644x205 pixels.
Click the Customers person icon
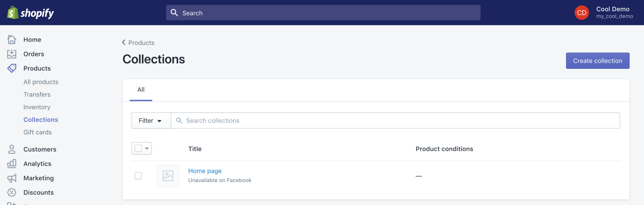pos(12,149)
